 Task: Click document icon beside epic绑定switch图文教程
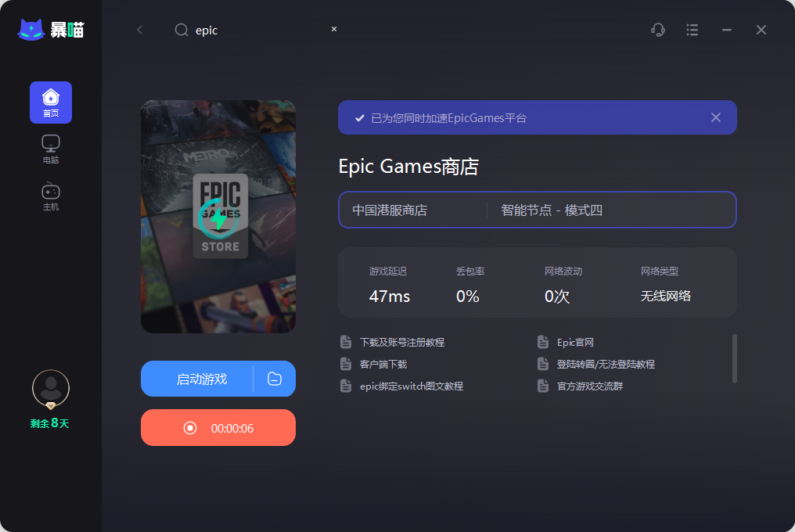[x=346, y=386]
